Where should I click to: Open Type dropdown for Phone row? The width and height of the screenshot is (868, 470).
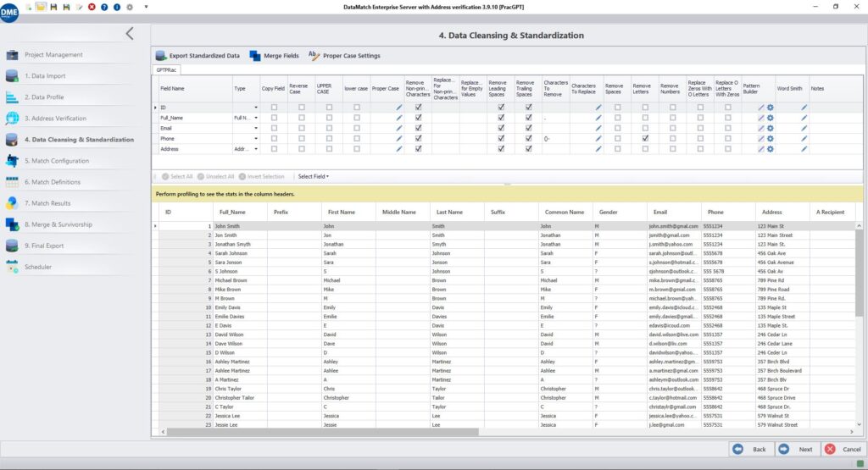(256, 138)
